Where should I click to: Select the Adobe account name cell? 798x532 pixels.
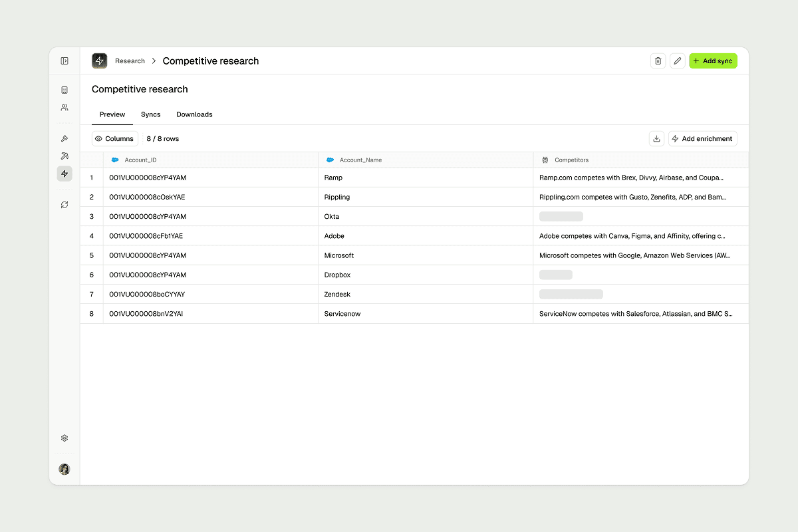[426, 236]
